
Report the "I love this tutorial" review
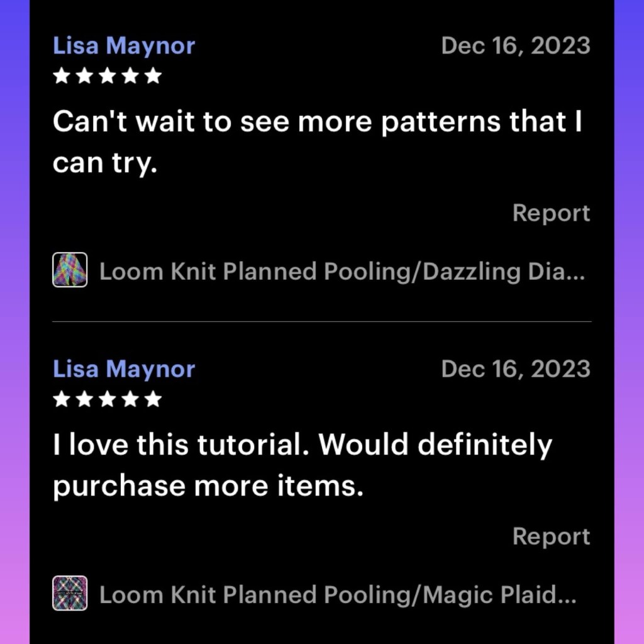tap(551, 536)
